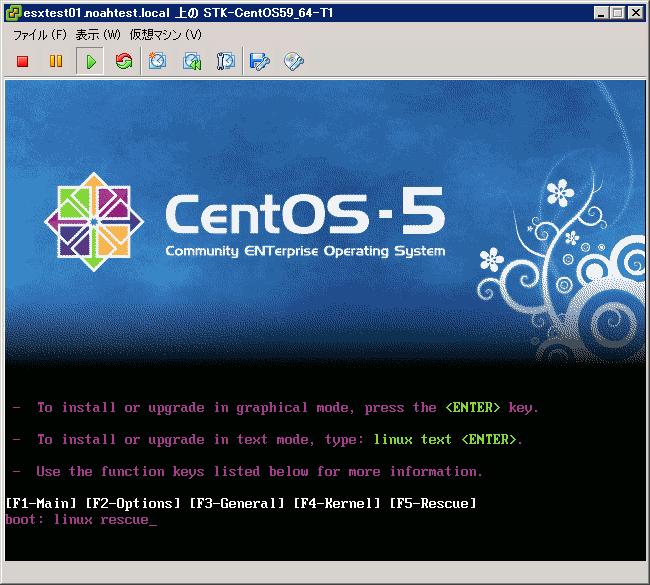Click the 'Use the function keys' instruction line
The height and width of the screenshot is (585, 650).
(247, 472)
